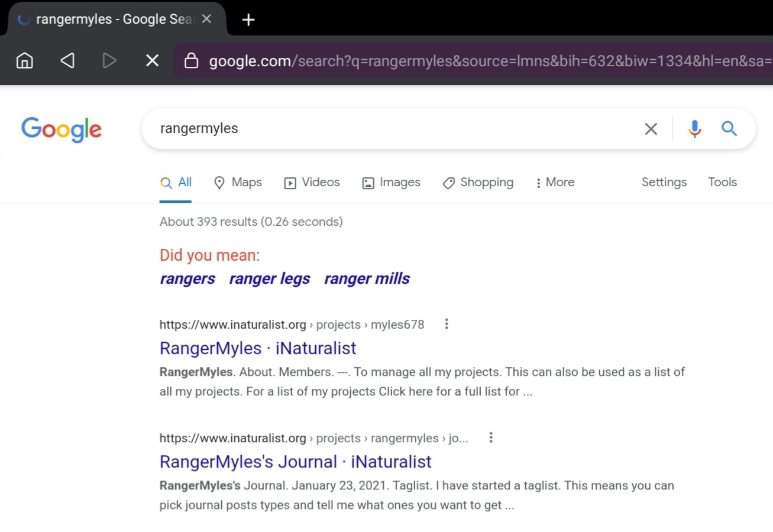Open the RangerMyles · iNaturalist result
Viewport: 773px width, 532px height.
258,348
